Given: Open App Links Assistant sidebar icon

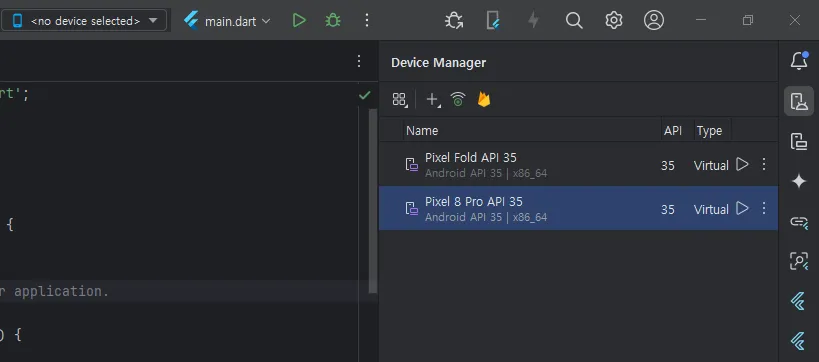Looking at the screenshot, I should click(799, 222).
